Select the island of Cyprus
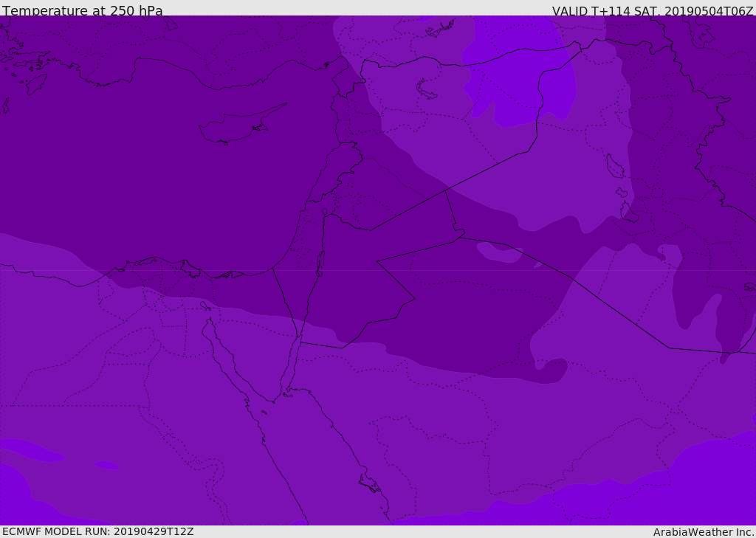The height and width of the screenshot is (538, 756). point(235,128)
